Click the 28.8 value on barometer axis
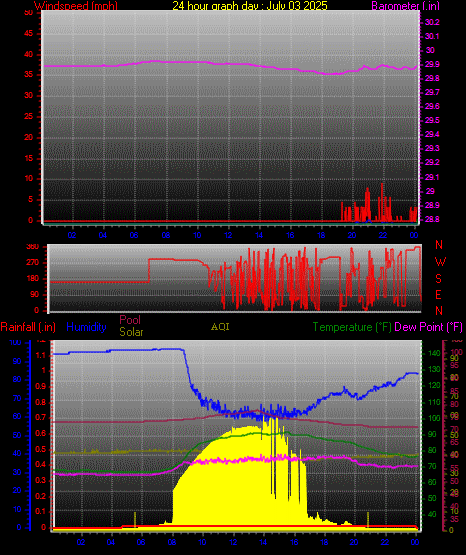The width and height of the screenshot is (466, 555). (x=432, y=219)
